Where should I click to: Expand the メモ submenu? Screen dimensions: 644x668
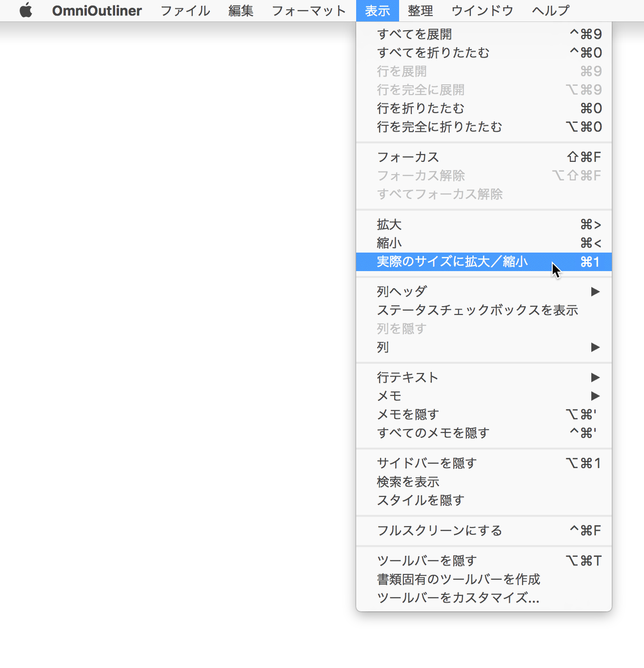[484, 396]
